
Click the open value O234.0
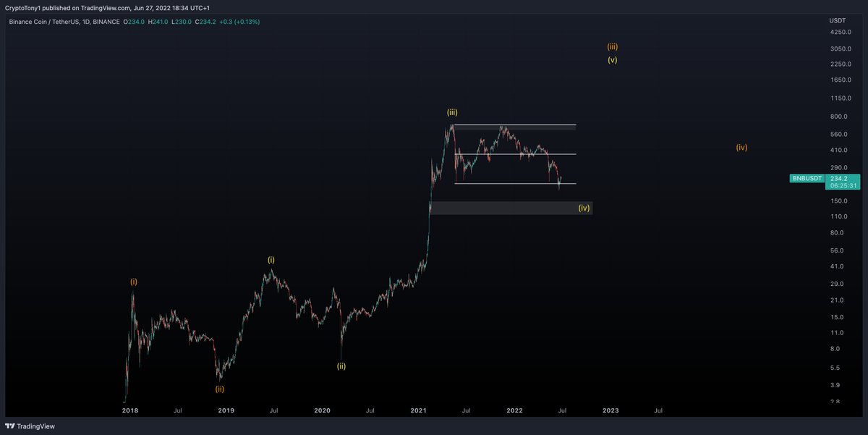tap(135, 22)
